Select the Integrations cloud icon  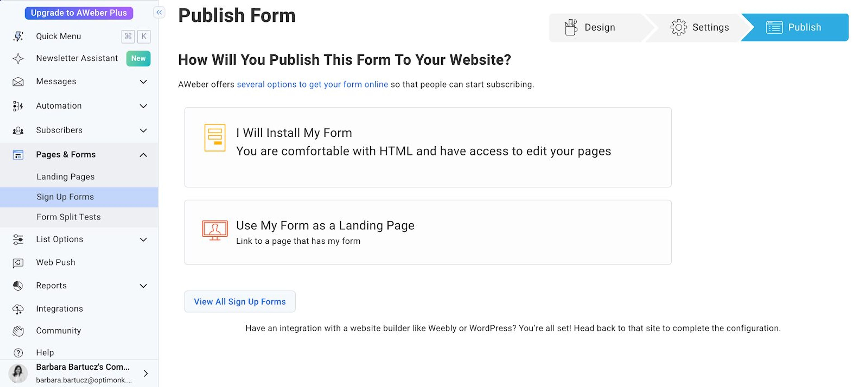(19, 309)
